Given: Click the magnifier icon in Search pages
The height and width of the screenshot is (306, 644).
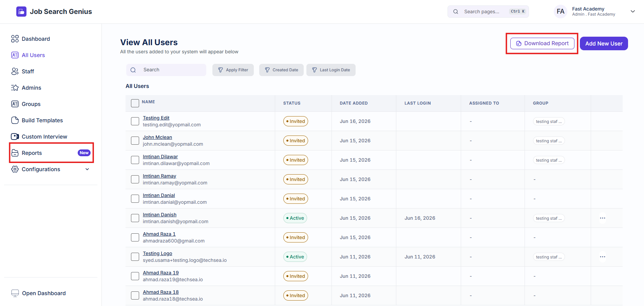Looking at the screenshot, I should coord(456,12).
